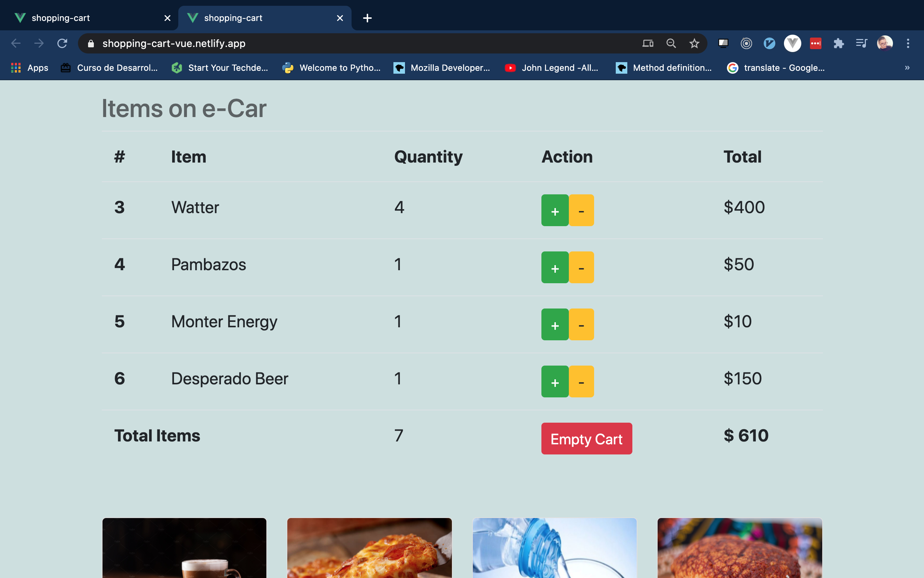
Task: Add one more Pambazos with plus button
Action: (x=555, y=267)
